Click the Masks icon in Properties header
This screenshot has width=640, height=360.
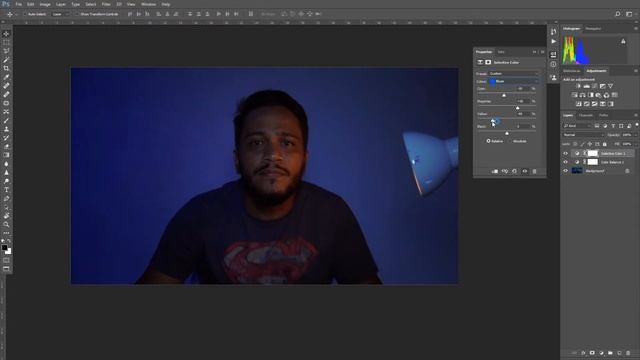point(488,62)
